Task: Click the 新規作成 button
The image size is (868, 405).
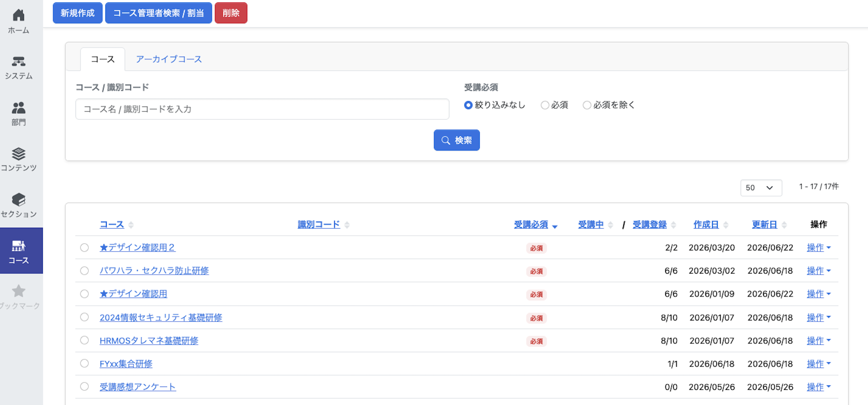Action: (x=78, y=13)
